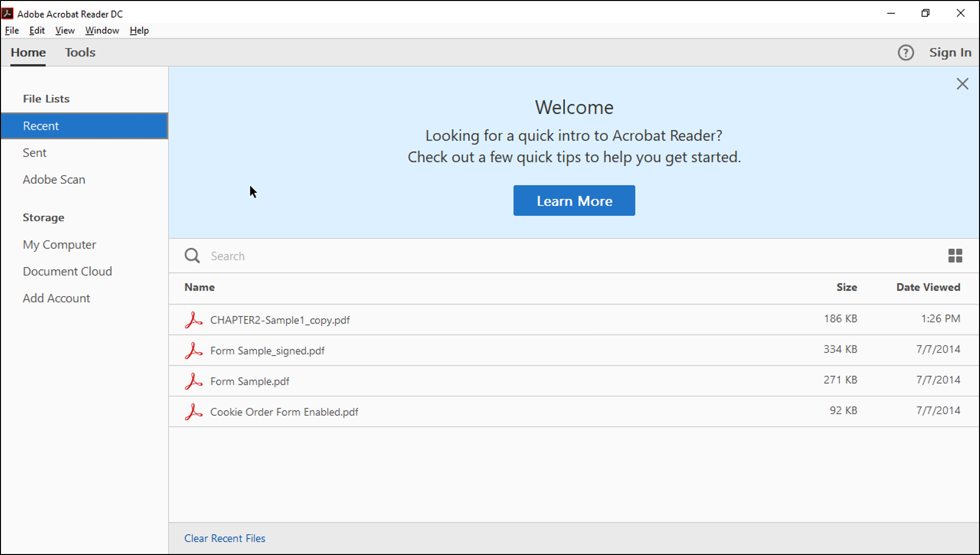This screenshot has height=555, width=980.
Task: Select Form Sample_signed.pdf file name
Action: pos(267,351)
